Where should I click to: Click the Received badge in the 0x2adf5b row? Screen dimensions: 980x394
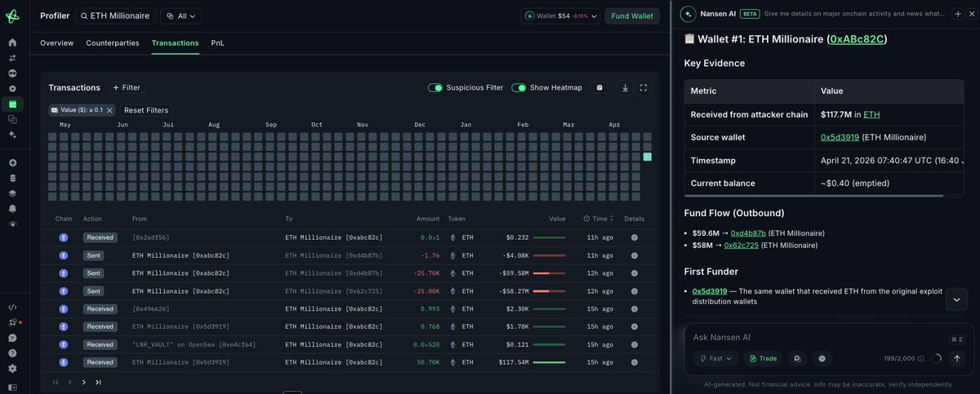(x=100, y=237)
